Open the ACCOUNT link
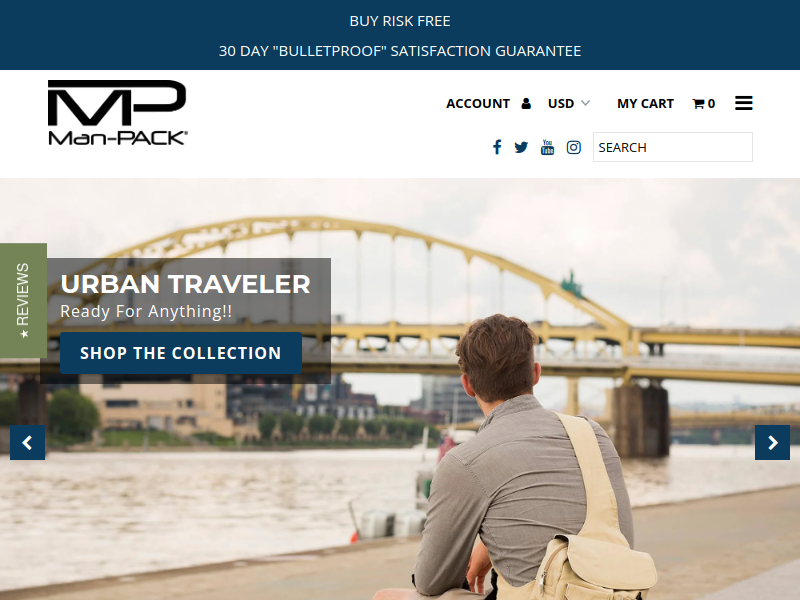This screenshot has height=600, width=800. coord(478,104)
